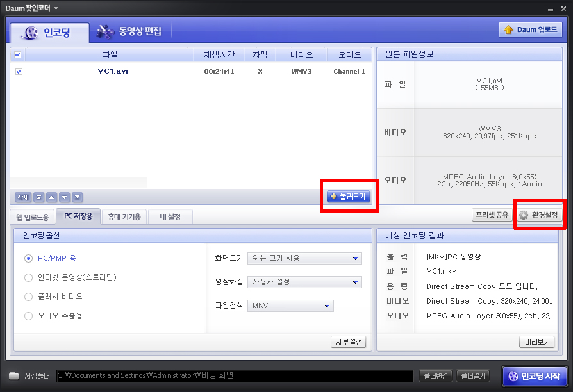The image size is (573, 392).
Task: Open the 파일형식 MKV format dropdown
Action: (290, 306)
